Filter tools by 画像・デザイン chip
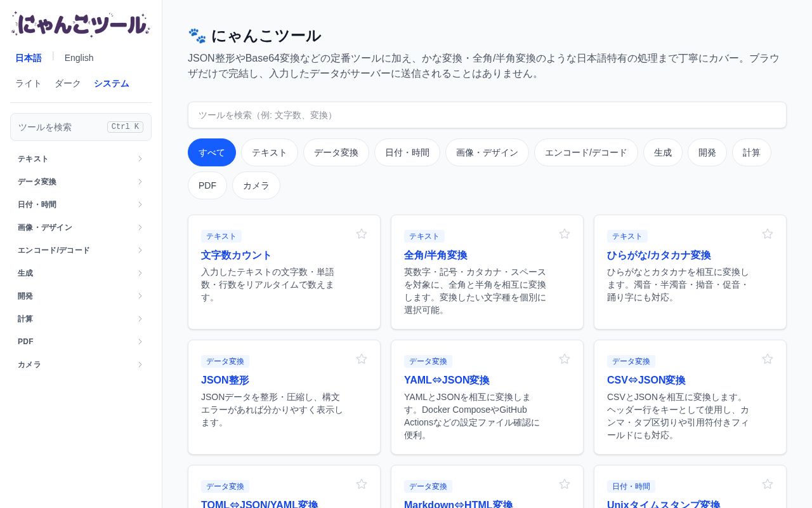 tap(487, 152)
